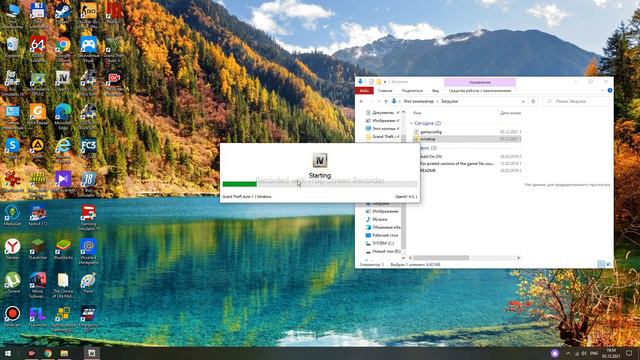Open SYSTEM (C:) drive in navigation pane

pyautogui.click(x=380, y=243)
